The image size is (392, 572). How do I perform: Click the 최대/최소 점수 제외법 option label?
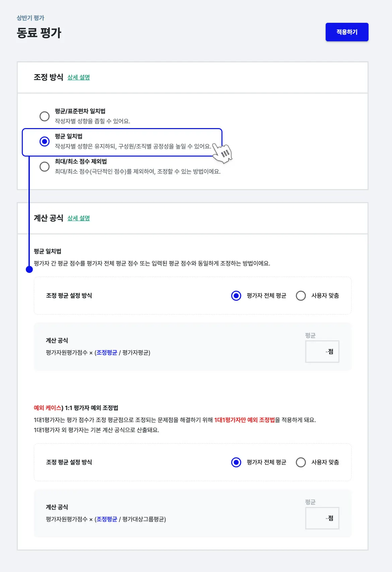(x=81, y=162)
